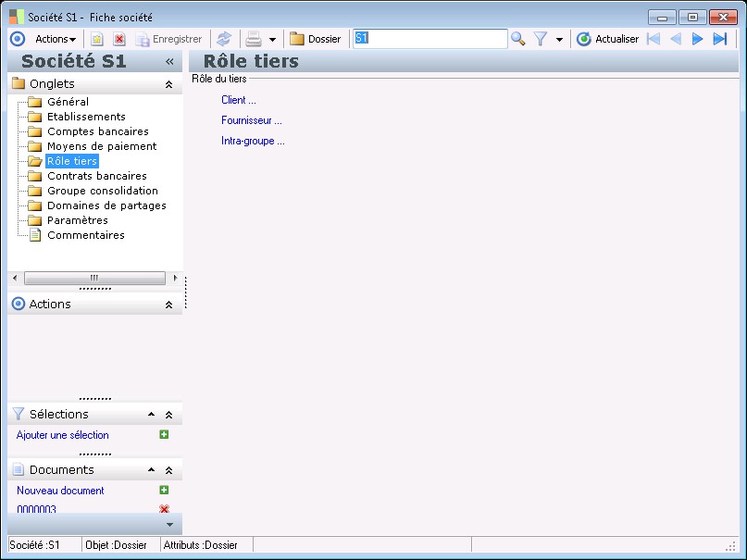Open Moyens de paiement tree item
This screenshot has height=560, width=747.
[x=102, y=145]
